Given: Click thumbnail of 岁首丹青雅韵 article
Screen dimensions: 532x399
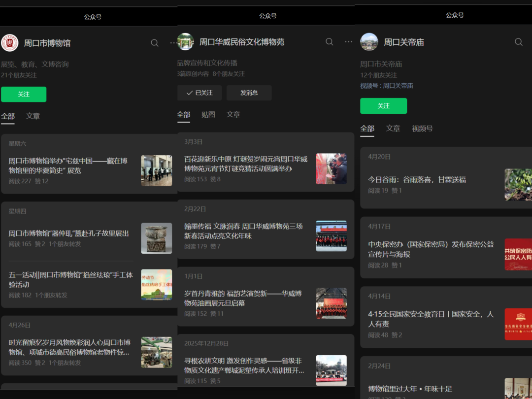Looking at the screenshot, I should [331, 303].
